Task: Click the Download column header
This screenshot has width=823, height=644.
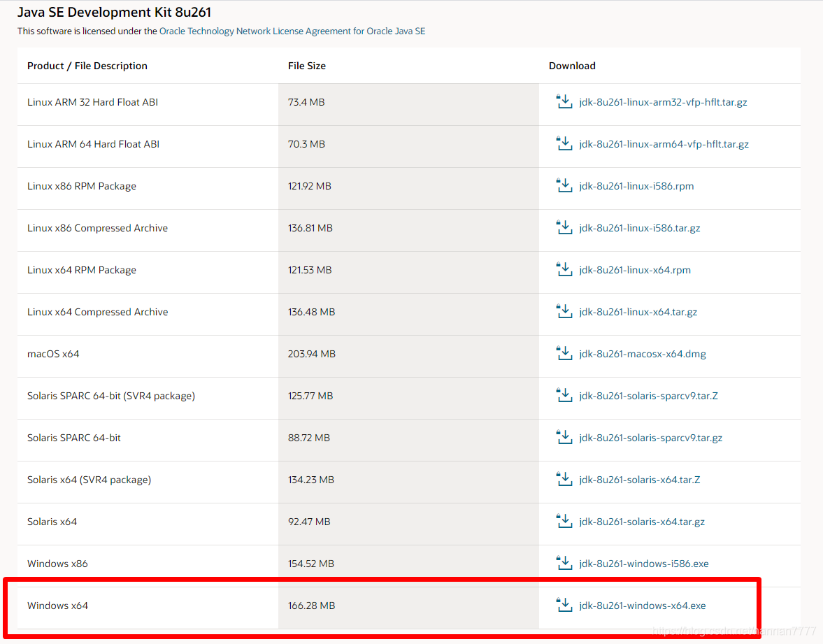Action: [572, 66]
